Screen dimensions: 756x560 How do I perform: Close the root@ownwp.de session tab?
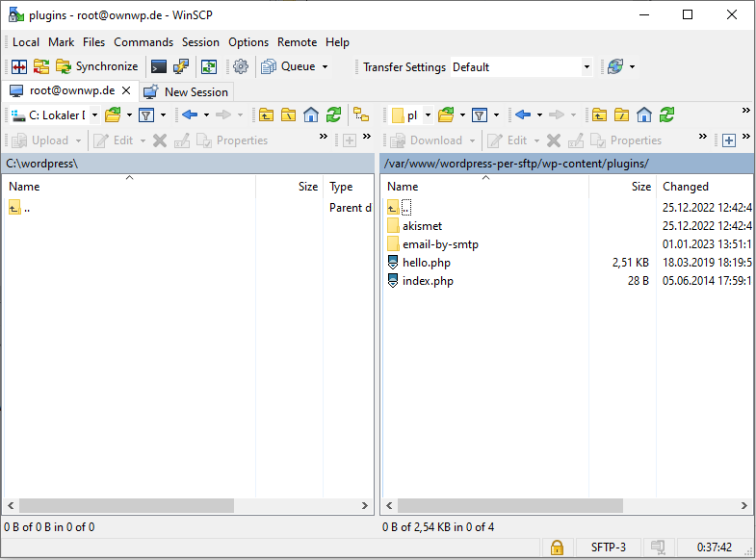126,90
